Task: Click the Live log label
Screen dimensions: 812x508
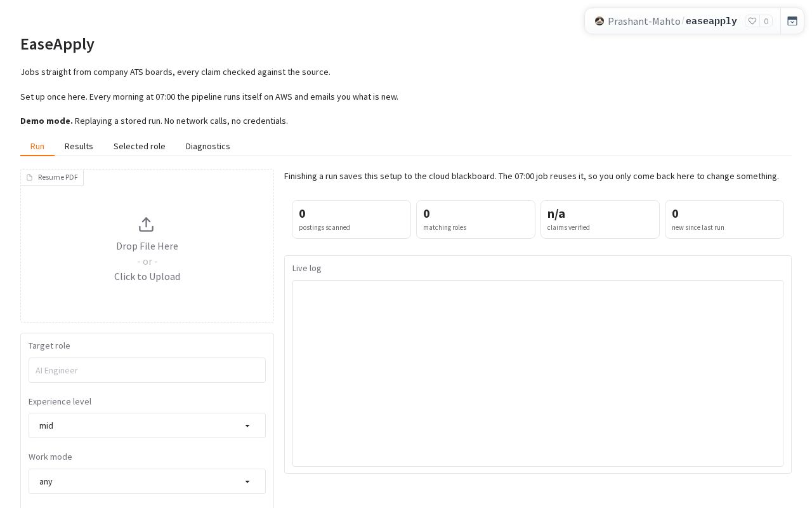Action: pos(306,268)
